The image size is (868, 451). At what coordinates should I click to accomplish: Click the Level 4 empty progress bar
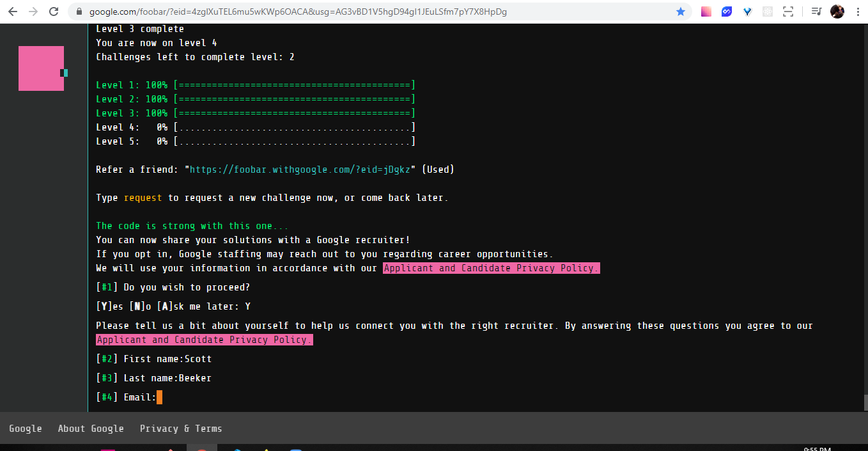294,127
